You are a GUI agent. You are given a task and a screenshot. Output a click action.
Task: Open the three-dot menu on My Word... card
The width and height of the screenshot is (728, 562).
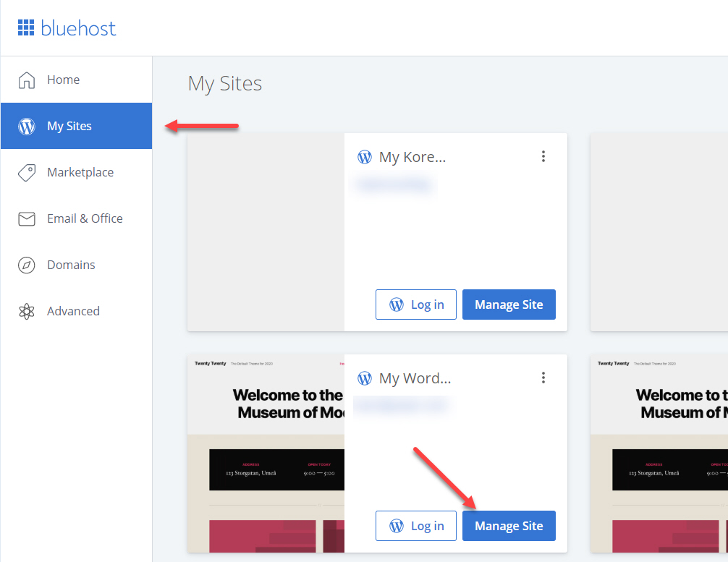(543, 378)
